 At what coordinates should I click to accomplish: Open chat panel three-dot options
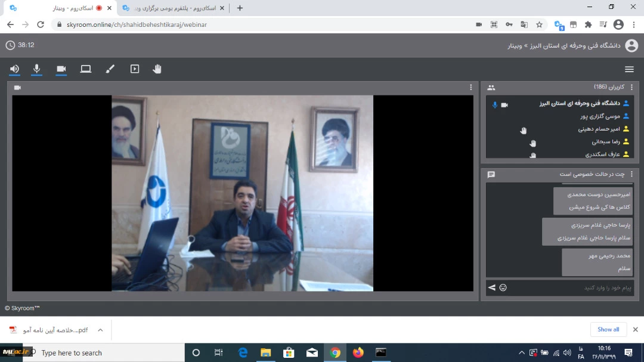[x=631, y=174]
